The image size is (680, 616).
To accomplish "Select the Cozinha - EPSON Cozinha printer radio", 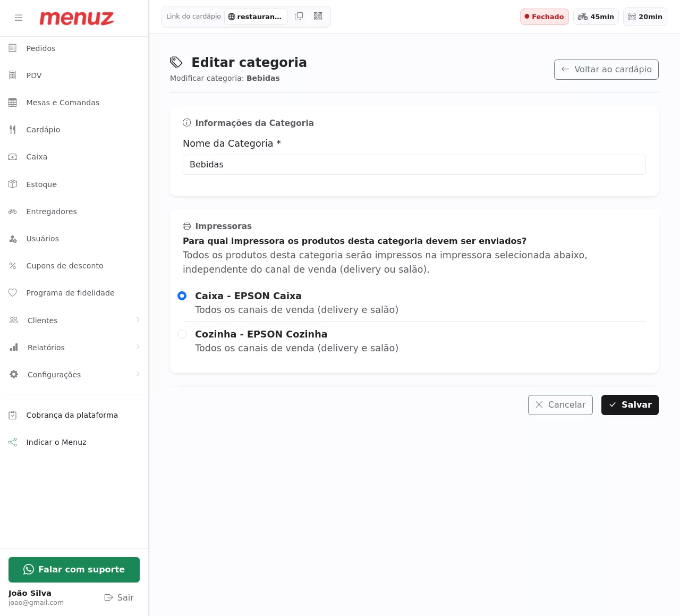I will pyautogui.click(x=182, y=334).
